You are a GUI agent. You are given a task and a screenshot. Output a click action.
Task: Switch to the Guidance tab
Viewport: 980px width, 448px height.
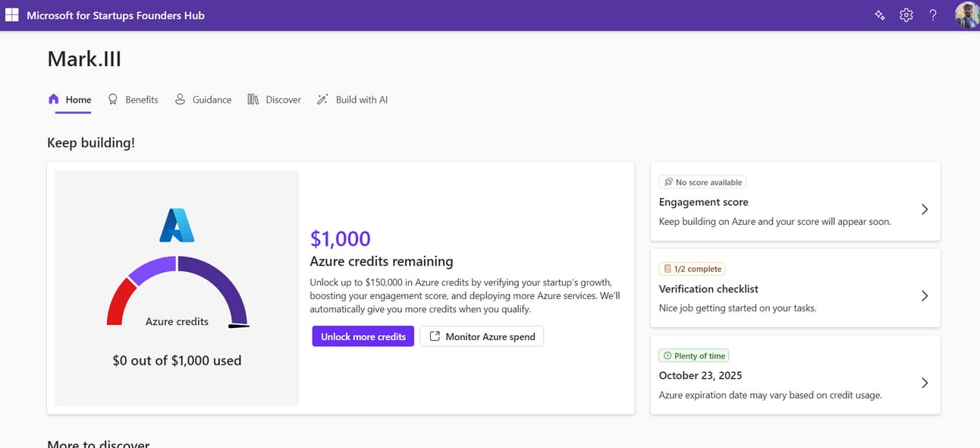pos(203,99)
